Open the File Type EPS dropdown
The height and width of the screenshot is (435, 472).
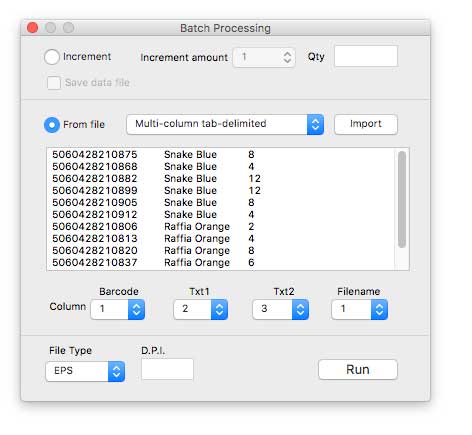85,371
